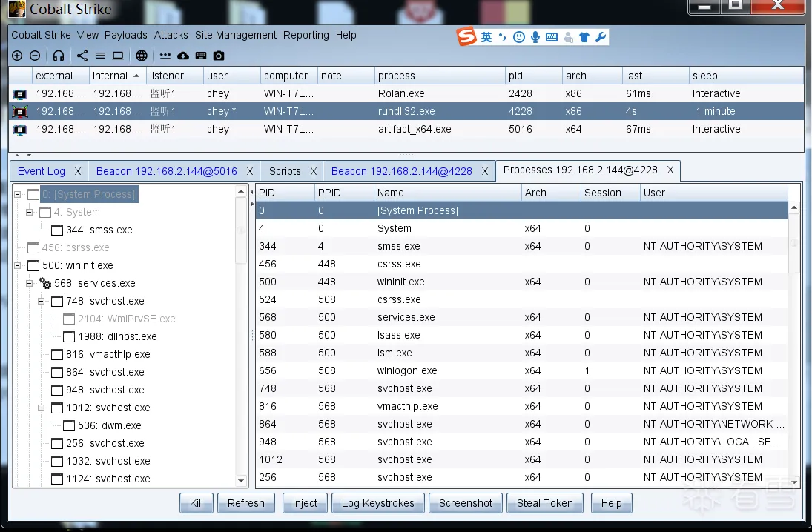Click beacon icon of rundll32.exe row
Image resolution: width=812 pixels, height=532 pixels.
point(20,112)
